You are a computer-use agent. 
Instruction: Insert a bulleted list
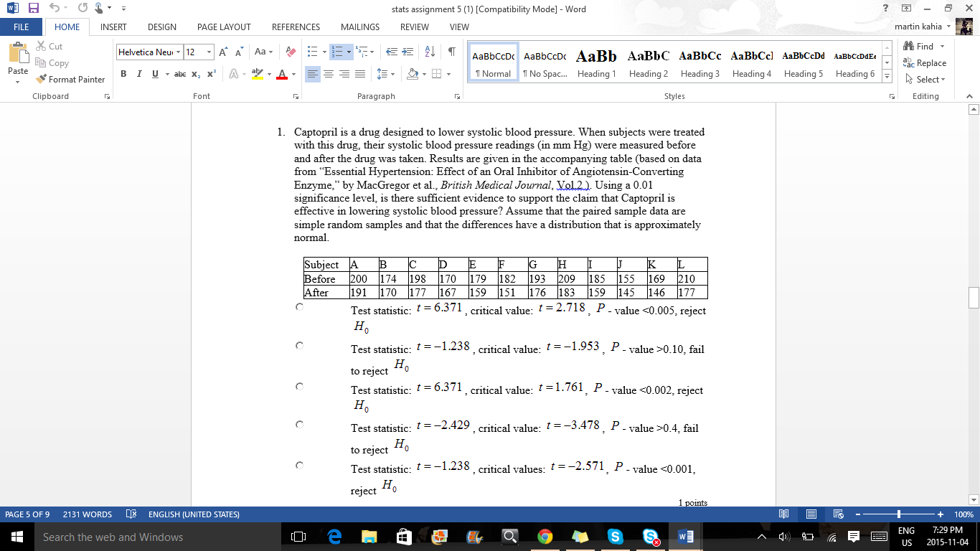pos(312,52)
